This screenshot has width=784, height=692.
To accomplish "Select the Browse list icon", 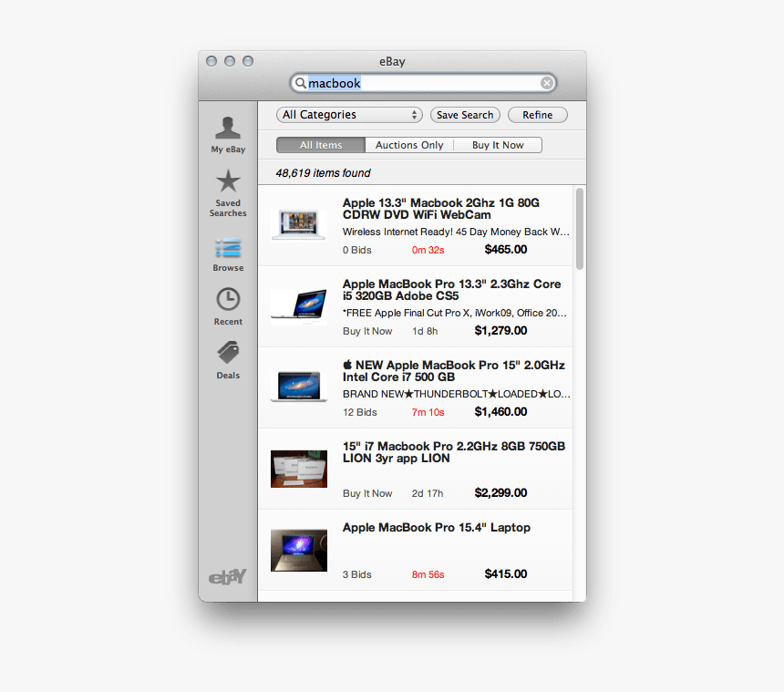I will [x=228, y=248].
